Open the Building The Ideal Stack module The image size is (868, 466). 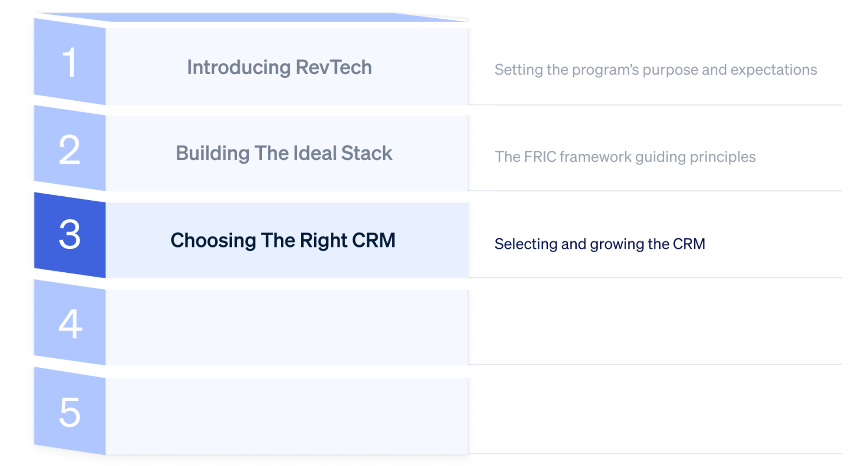click(x=283, y=153)
